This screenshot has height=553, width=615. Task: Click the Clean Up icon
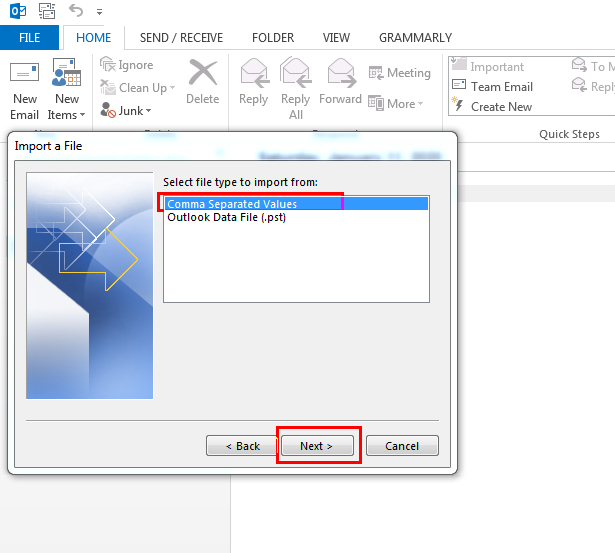(108, 87)
